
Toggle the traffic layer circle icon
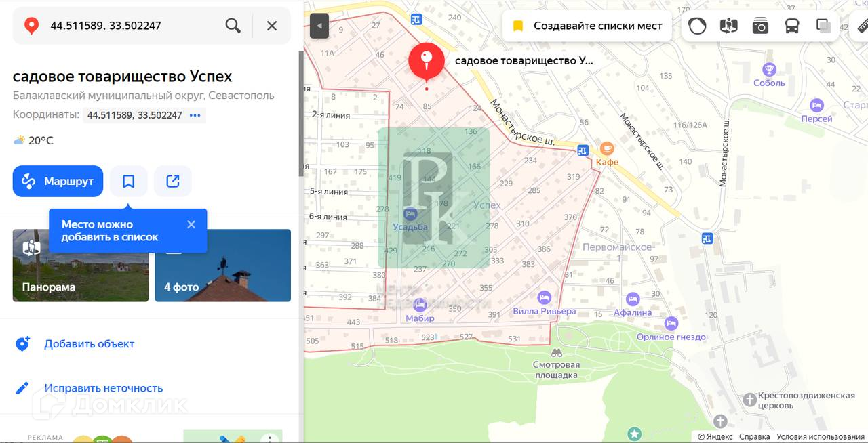(697, 26)
